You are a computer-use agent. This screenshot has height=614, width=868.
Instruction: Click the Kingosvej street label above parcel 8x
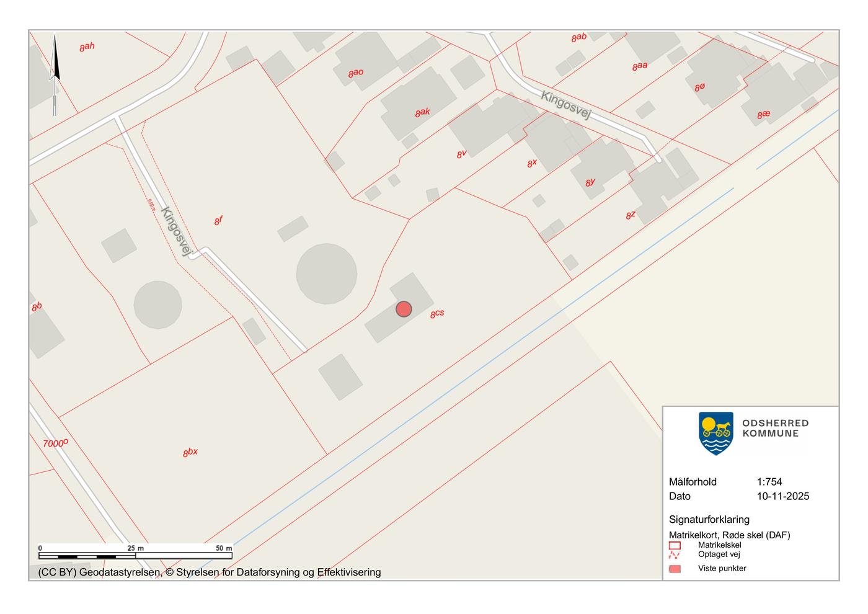pyautogui.click(x=567, y=105)
